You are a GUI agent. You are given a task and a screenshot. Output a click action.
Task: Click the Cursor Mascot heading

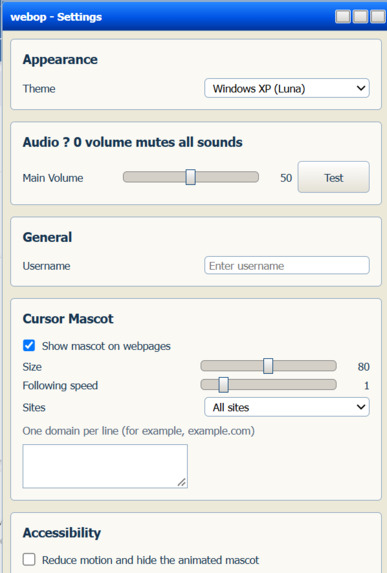tap(68, 319)
